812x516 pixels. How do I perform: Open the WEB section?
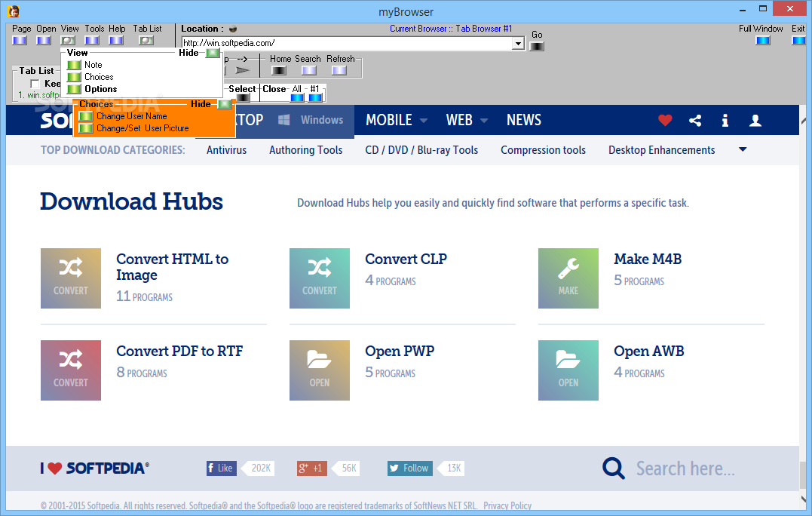[459, 120]
